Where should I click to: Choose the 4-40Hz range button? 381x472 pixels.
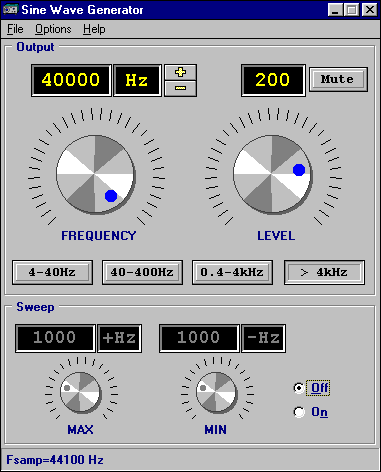[x=52, y=272]
